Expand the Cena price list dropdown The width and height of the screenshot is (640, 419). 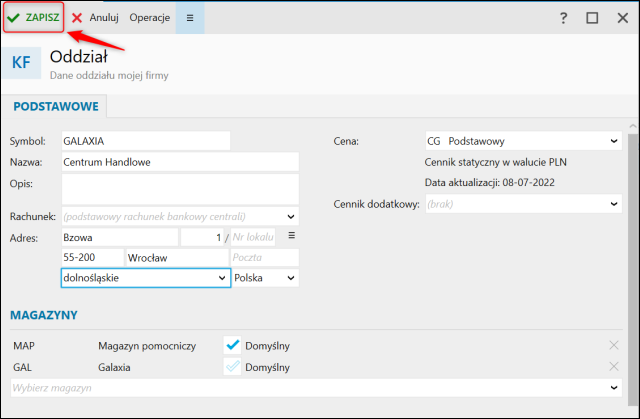point(613,141)
